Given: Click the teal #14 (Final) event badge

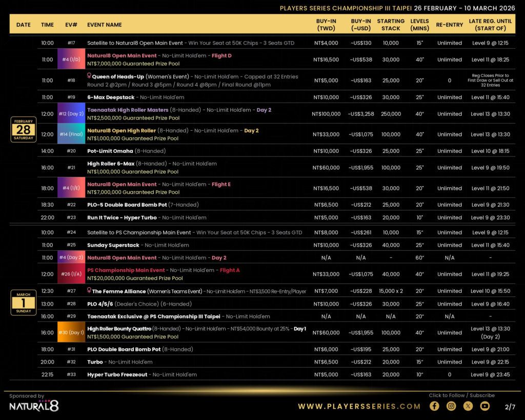Looking at the screenshot, I should click(71, 134).
